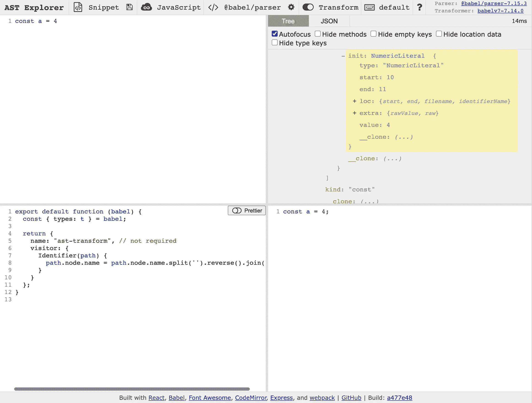
Task: Switch to the JSON tab
Action: [329, 21]
